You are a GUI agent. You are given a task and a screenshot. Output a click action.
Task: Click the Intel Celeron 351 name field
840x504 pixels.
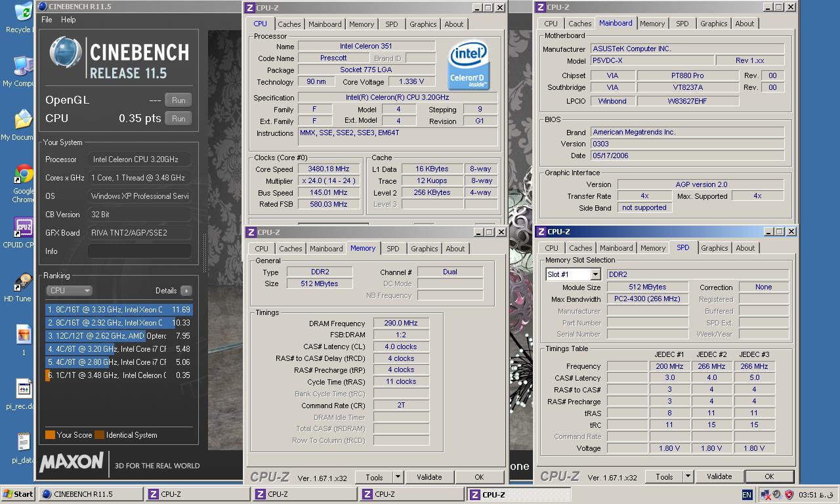(366, 47)
